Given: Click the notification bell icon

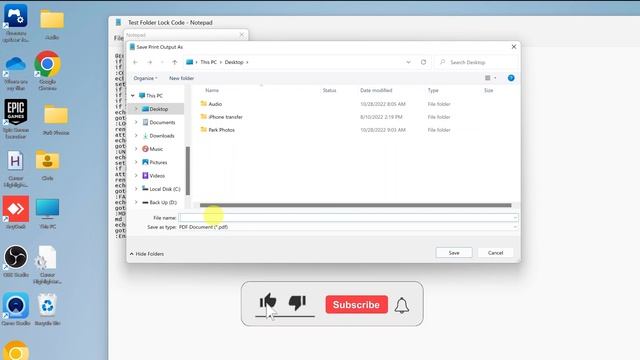Looking at the screenshot, I should [402, 305].
